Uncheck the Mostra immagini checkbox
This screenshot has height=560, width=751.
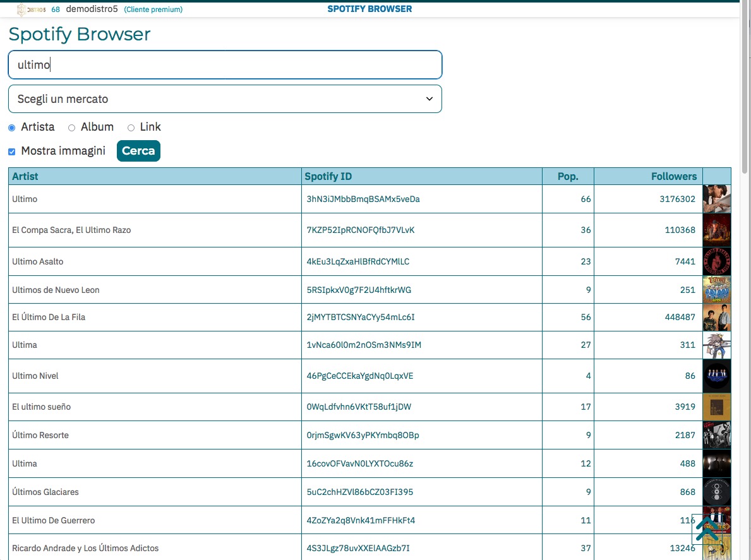[11, 152]
